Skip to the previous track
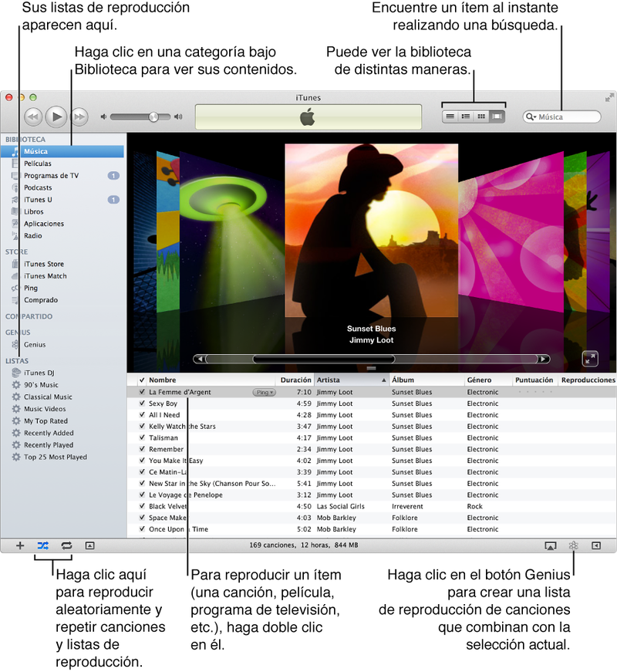Image resolution: width=617 pixels, height=672 pixels. click(x=33, y=117)
